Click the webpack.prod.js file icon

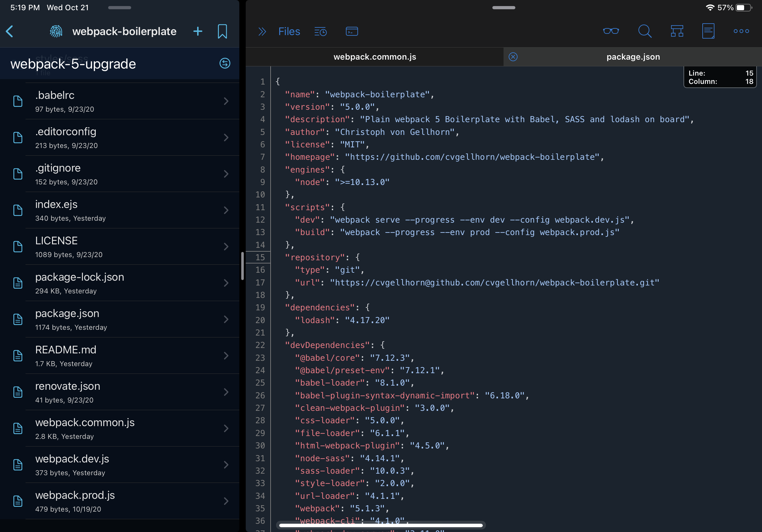[18, 501]
